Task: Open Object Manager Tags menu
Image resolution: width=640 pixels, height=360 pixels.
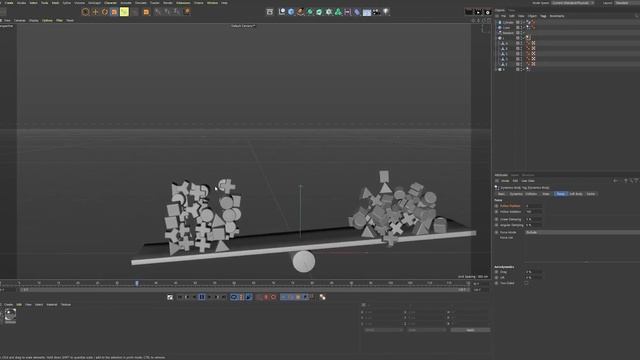Action: pyautogui.click(x=543, y=16)
